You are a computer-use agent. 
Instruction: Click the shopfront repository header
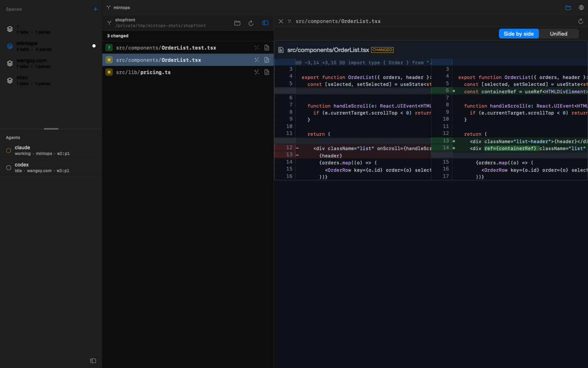click(x=160, y=22)
